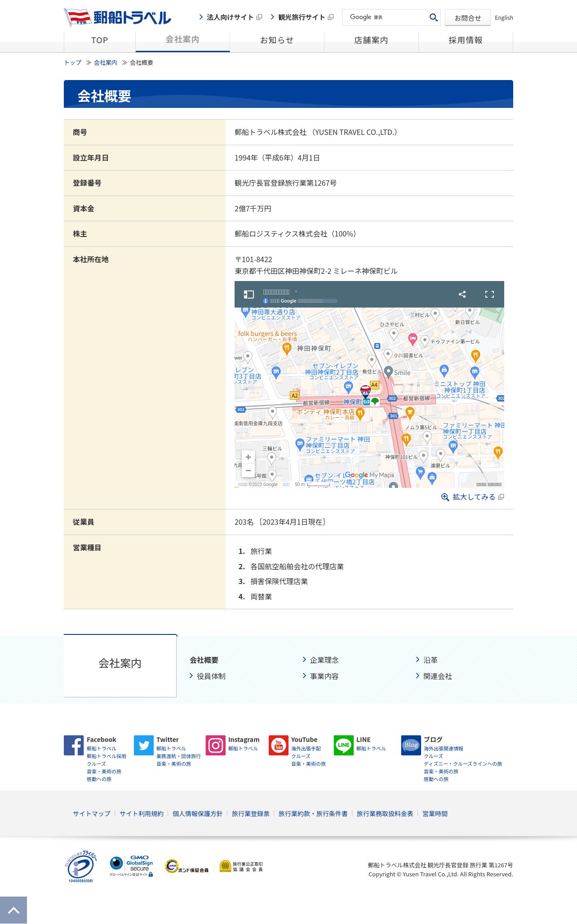Open the 海外出張関連情報 blog link
The height and width of the screenshot is (924, 577).
444,749
